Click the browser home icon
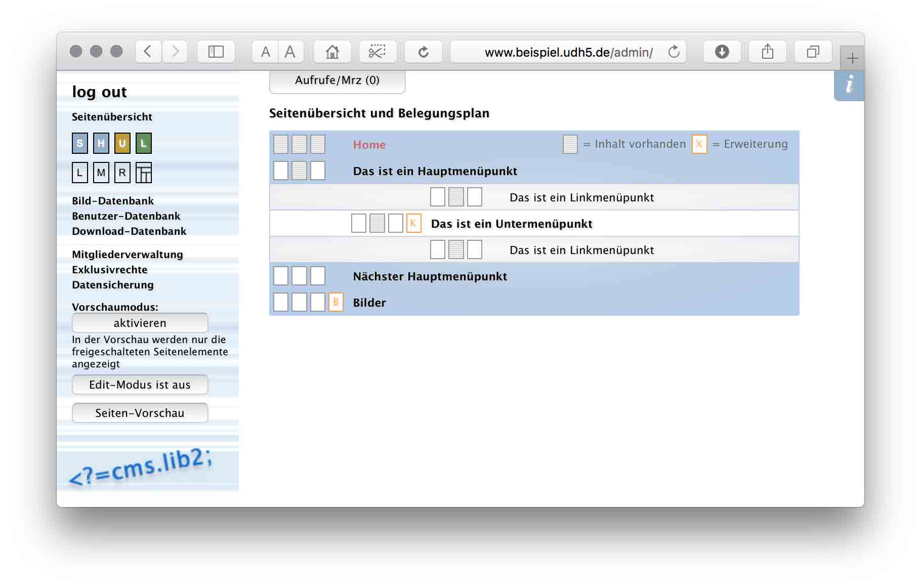921x588 pixels. click(x=332, y=52)
